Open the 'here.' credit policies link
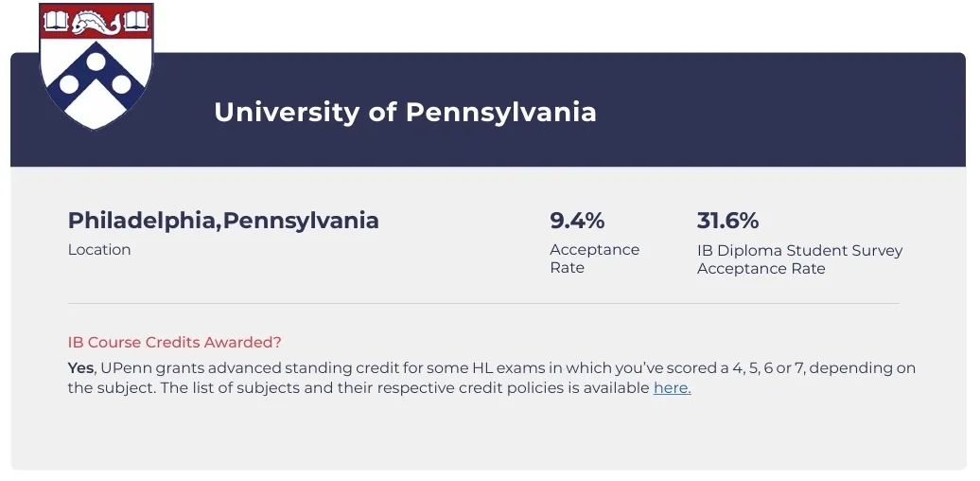The height and width of the screenshot is (481, 980). tap(672, 388)
